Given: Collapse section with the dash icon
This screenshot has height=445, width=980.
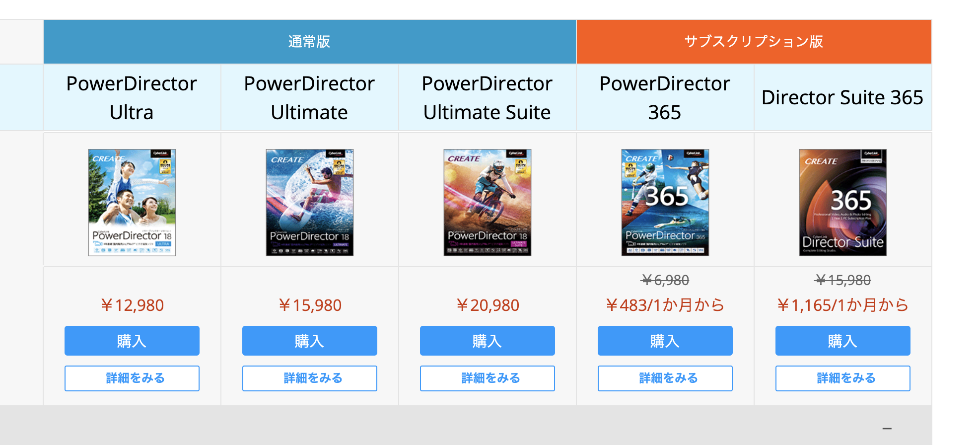Looking at the screenshot, I should coord(887,428).
